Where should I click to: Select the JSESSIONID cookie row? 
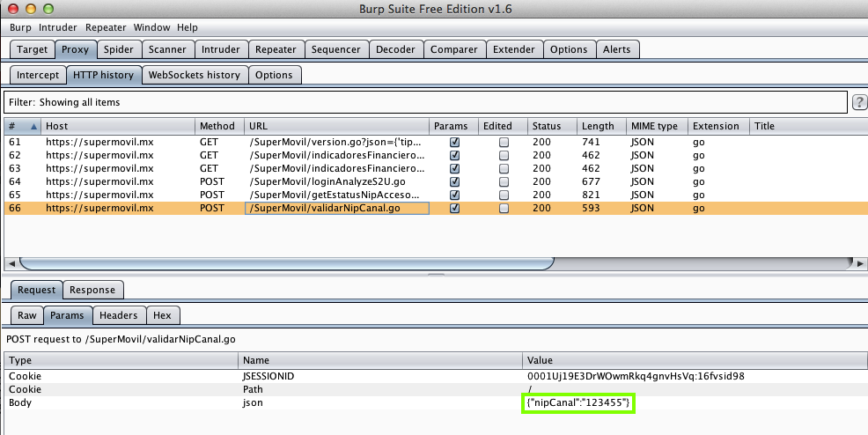click(x=264, y=376)
